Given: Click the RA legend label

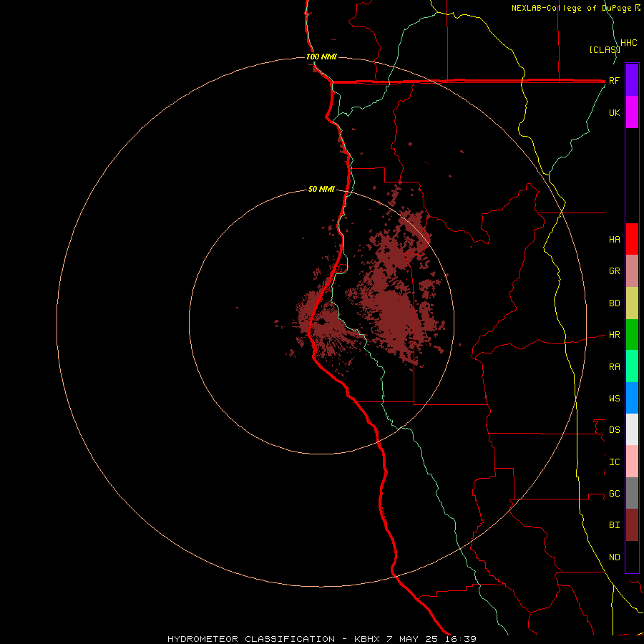Looking at the screenshot, I should pos(614,367).
